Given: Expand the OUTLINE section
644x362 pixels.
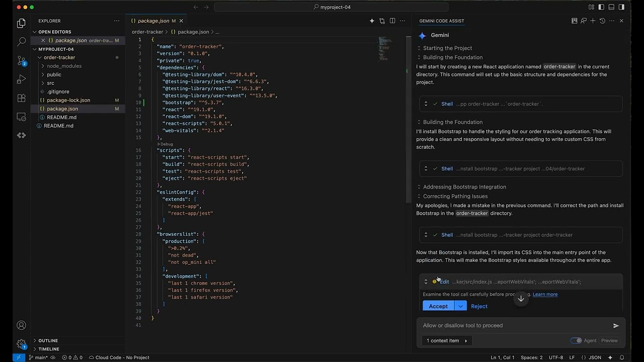Looking at the screenshot, I should [48, 340].
